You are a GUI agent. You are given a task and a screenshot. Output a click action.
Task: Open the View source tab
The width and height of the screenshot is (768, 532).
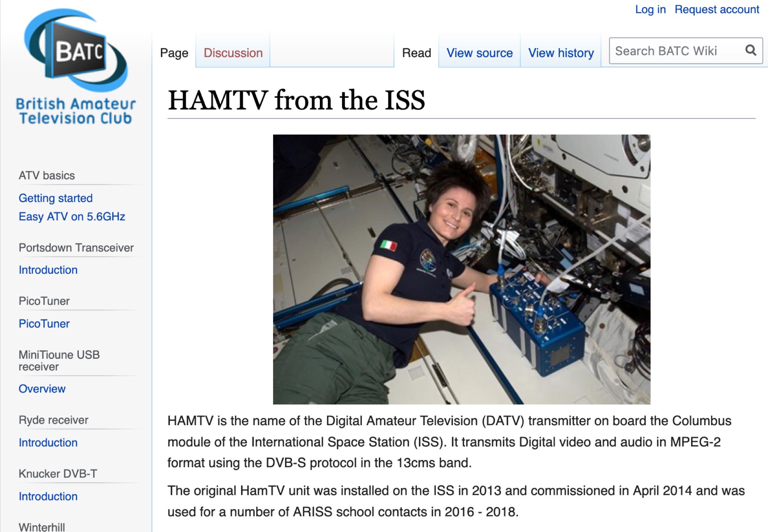[479, 53]
